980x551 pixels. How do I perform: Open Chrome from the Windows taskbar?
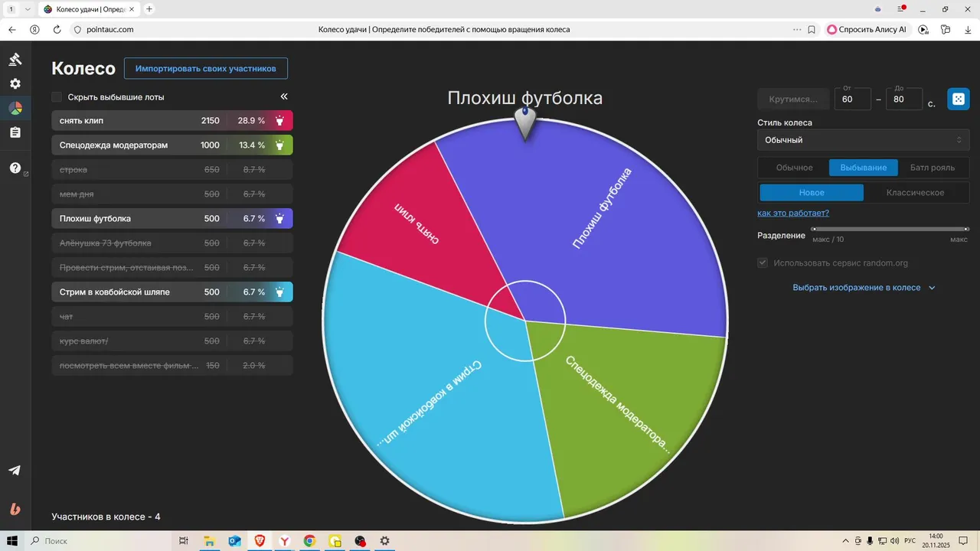[x=309, y=541]
